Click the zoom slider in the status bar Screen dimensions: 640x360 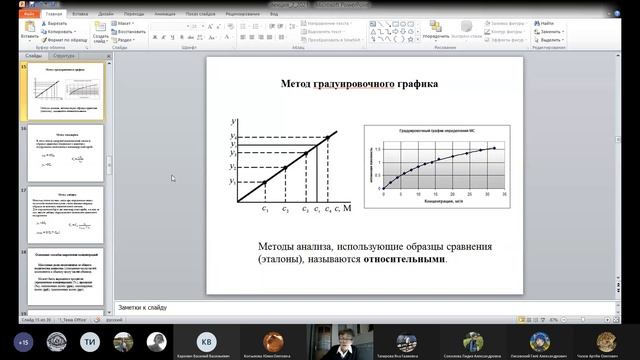click(x=584, y=320)
